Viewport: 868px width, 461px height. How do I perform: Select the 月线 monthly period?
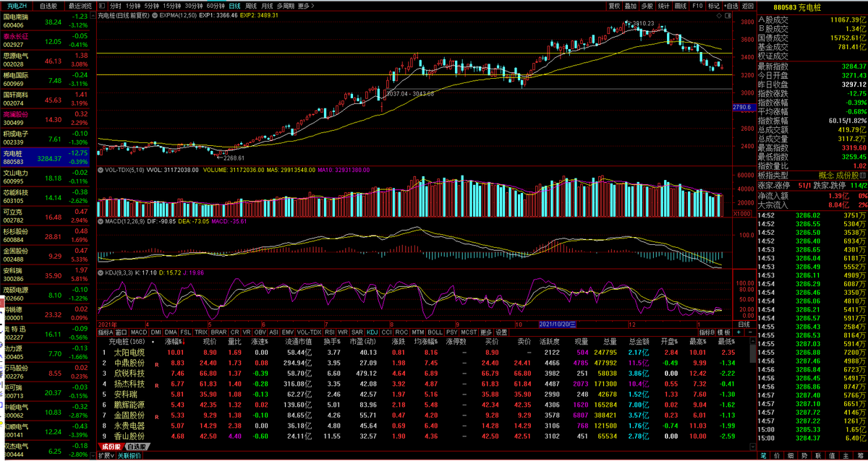[x=267, y=6]
